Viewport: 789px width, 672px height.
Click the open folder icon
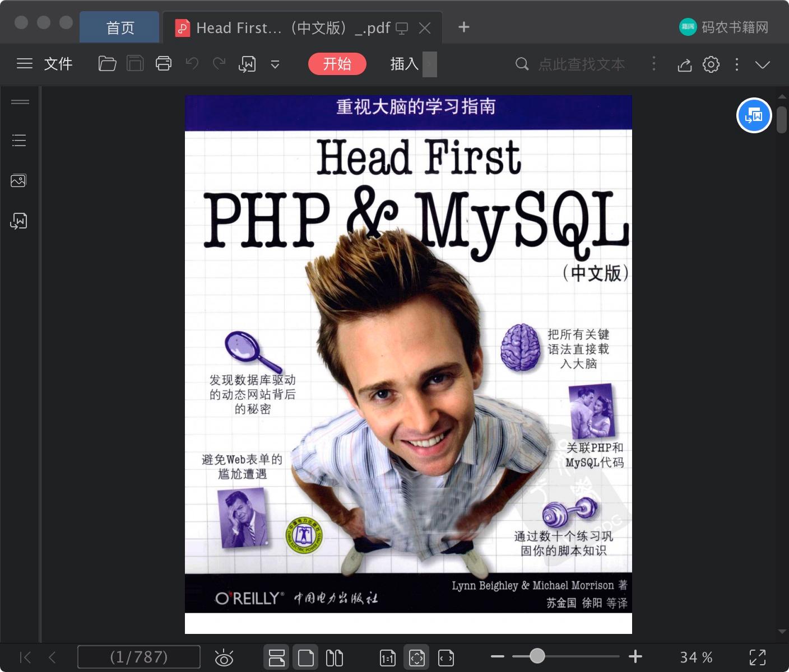(x=107, y=64)
